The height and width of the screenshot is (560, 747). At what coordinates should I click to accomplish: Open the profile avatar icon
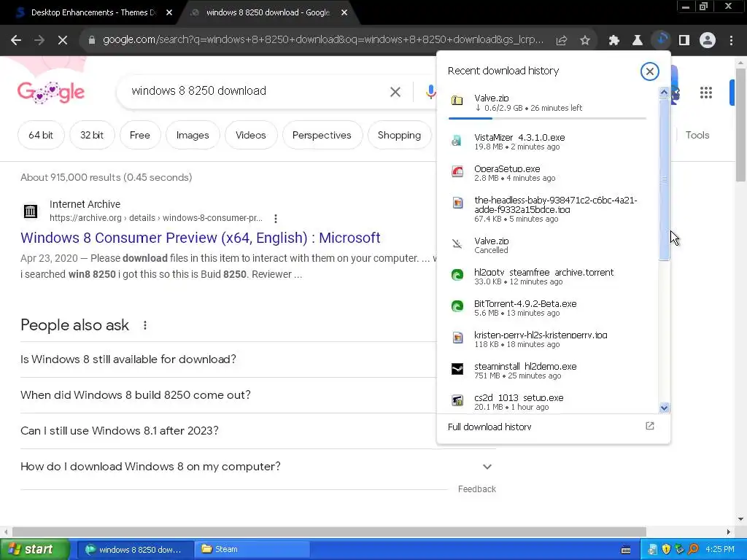(x=708, y=41)
